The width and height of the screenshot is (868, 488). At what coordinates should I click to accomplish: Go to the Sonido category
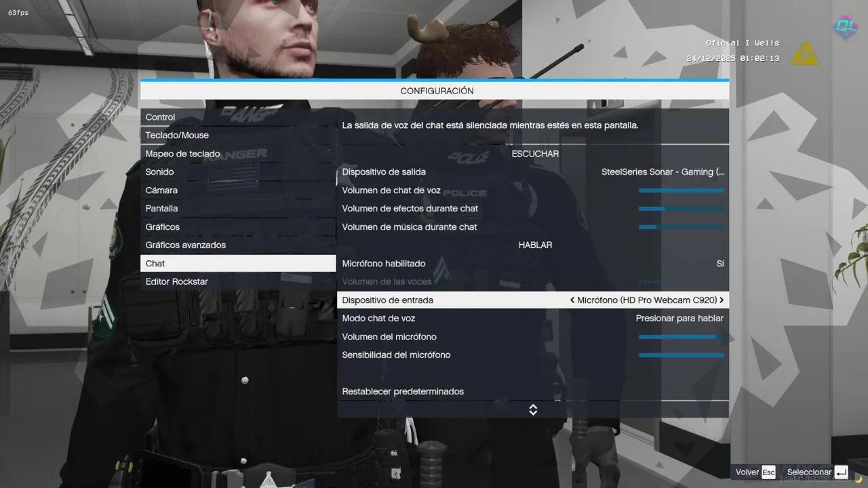[238, 172]
